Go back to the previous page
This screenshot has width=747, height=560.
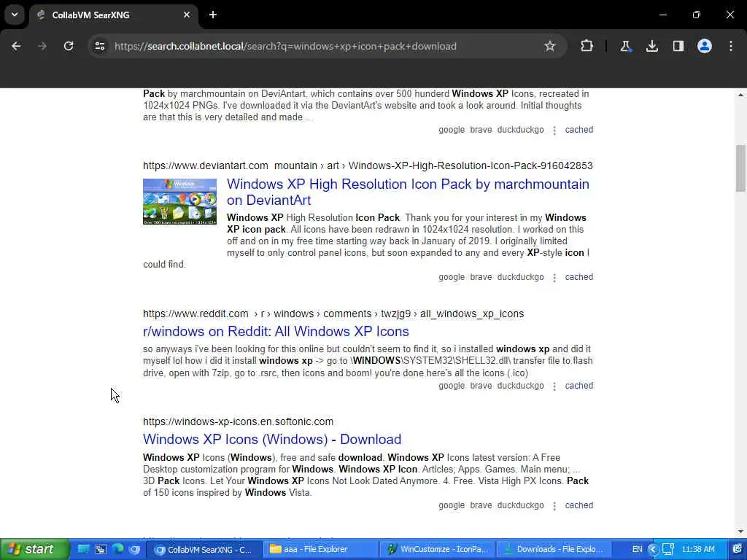tap(16, 46)
